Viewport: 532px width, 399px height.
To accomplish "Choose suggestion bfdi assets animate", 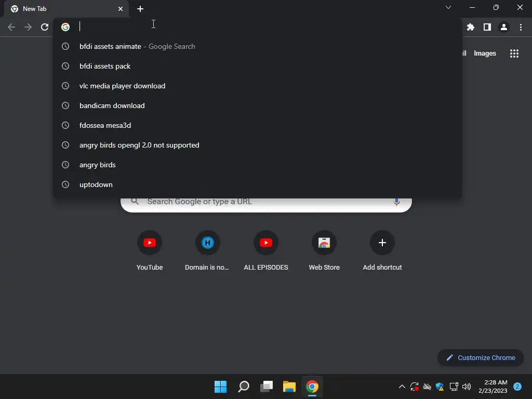I will 257,46.
